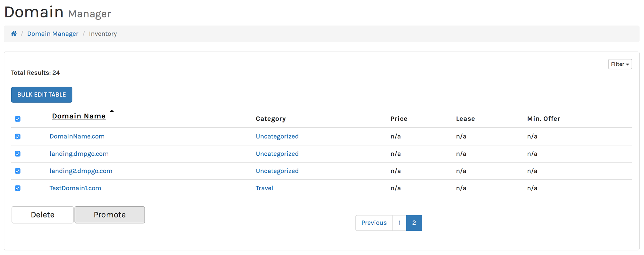The image size is (644, 255).
Task: Toggle the select-all checkbox in table header
Action: (18, 119)
